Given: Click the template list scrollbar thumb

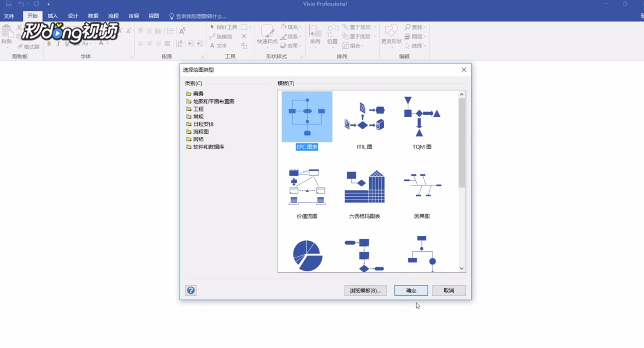Looking at the screenshot, I should coord(462,143).
